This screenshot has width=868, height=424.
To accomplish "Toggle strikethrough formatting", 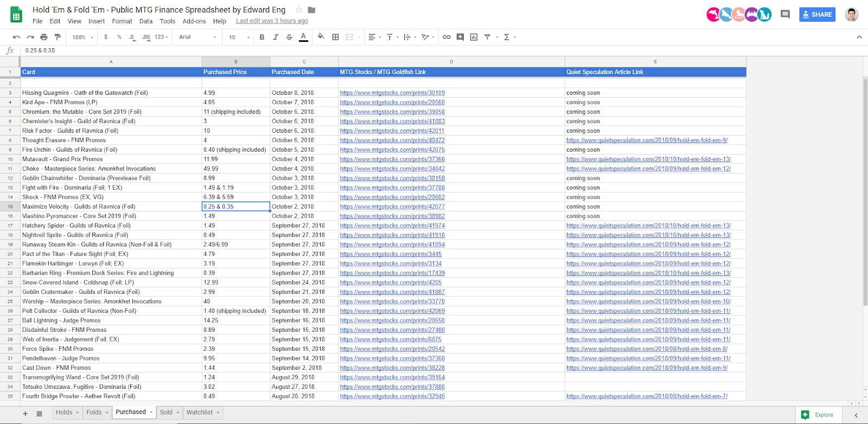I will [x=289, y=37].
